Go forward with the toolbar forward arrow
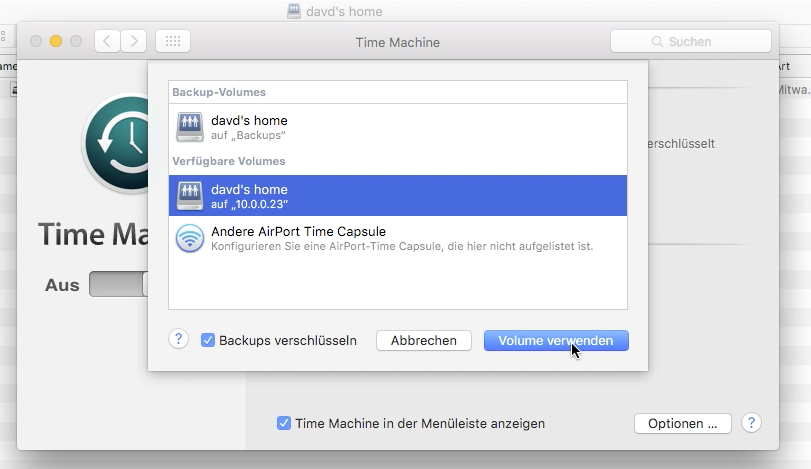This screenshot has width=811, height=469. 133,41
